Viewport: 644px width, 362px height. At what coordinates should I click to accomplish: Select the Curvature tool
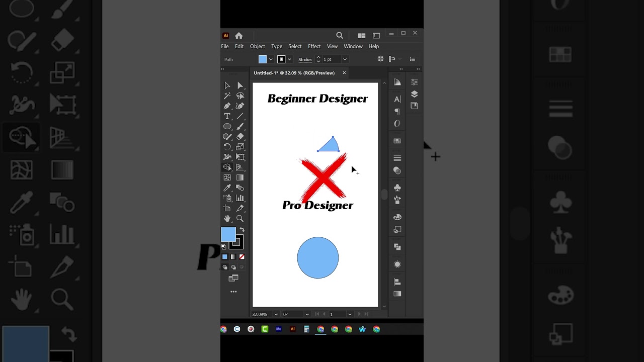click(240, 106)
